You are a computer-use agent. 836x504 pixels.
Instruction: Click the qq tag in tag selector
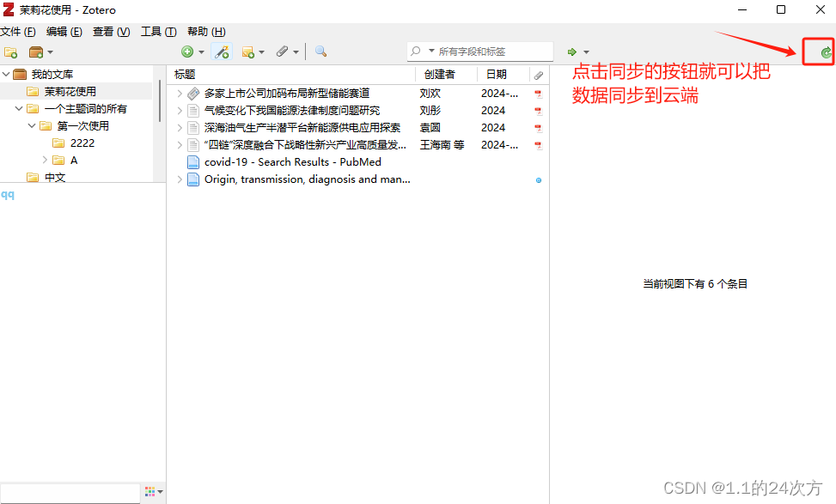8,194
